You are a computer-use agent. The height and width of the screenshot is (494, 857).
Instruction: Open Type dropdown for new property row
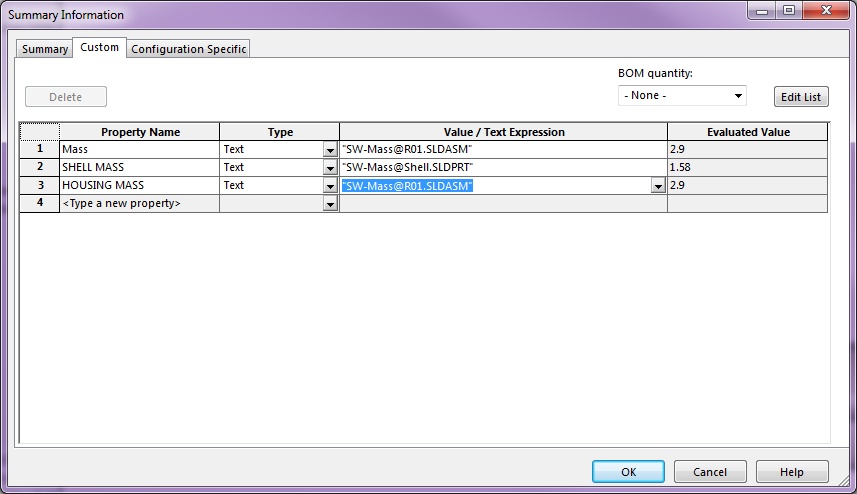tap(330, 204)
